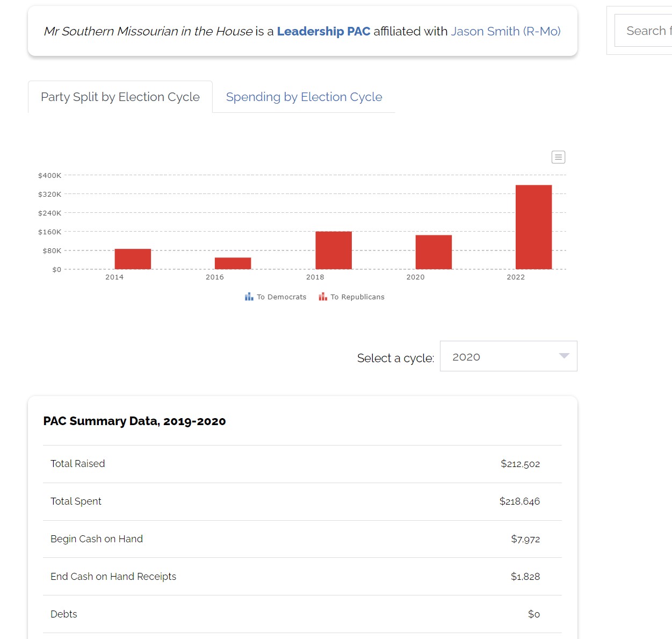This screenshot has height=639, width=672.
Task: Click the 2020 x-axis label
Action: pos(415,277)
